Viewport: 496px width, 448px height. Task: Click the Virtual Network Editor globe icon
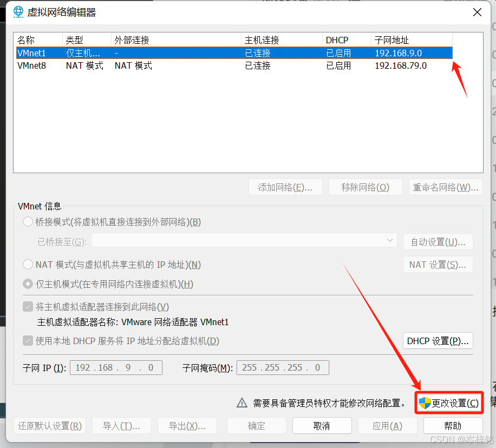(x=18, y=12)
